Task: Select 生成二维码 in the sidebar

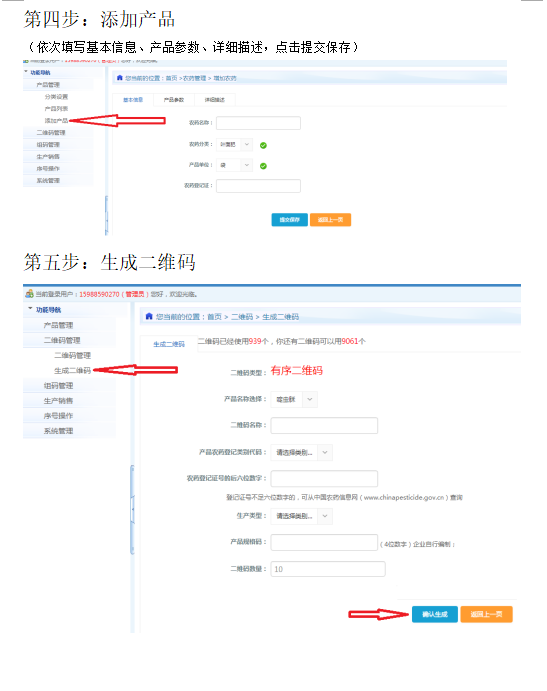Action: coord(72,370)
